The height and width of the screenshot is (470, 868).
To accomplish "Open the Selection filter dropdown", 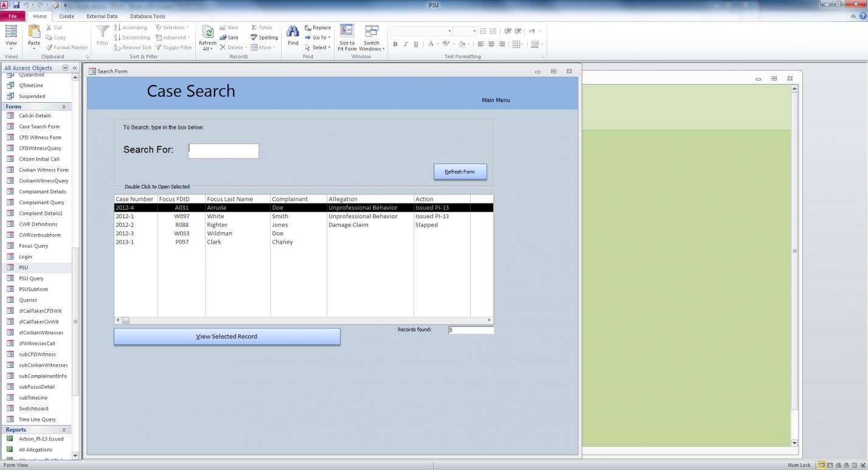I will (172, 27).
